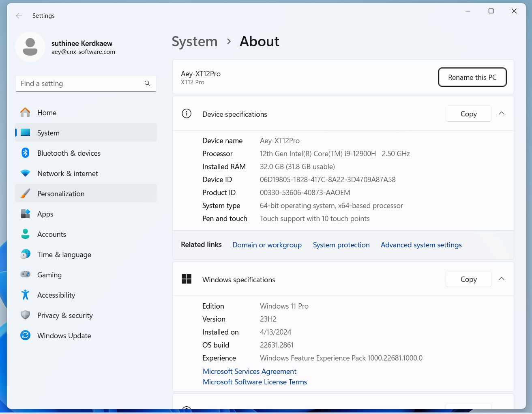Click the Installed on date 4/13/2024

275,332
